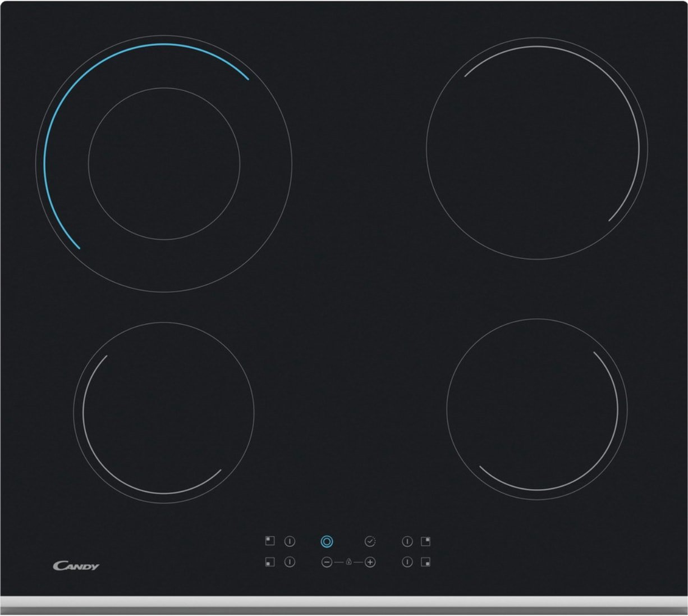Toggle the front-right zone power button

click(x=407, y=562)
